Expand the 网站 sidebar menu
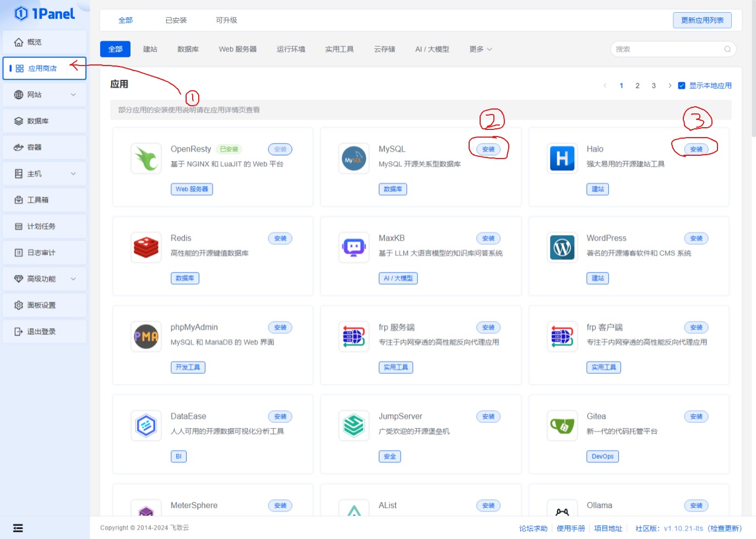The image size is (756, 539). pyautogui.click(x=45, y=95)
